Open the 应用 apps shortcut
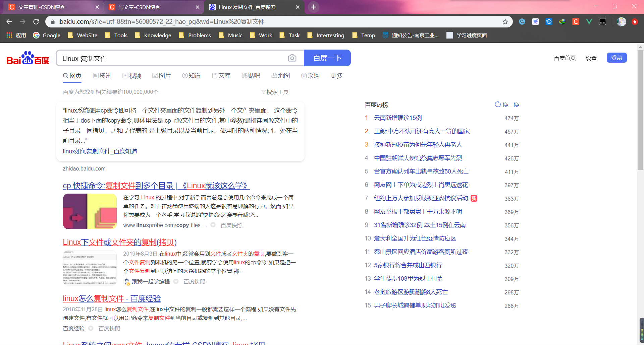The width and height of the screenshot is (644, 345). pyautogui.click(x=16, y=35)
